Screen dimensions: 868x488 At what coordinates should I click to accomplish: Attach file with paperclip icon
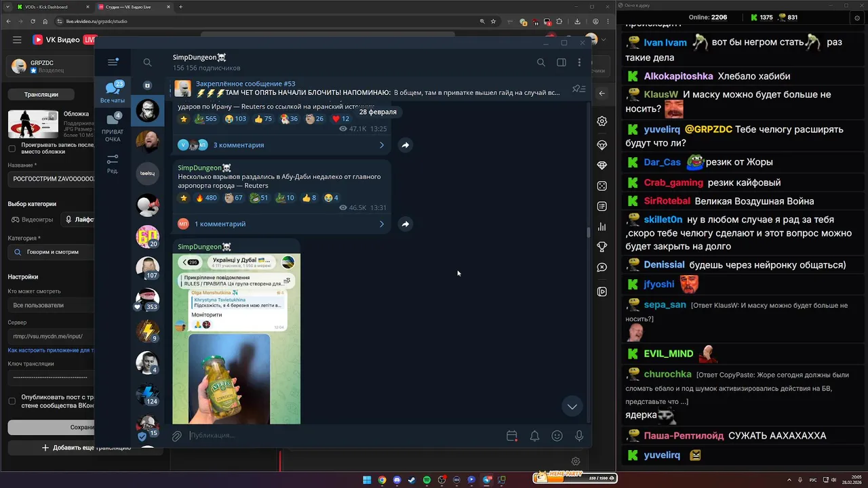pos(177,436)
